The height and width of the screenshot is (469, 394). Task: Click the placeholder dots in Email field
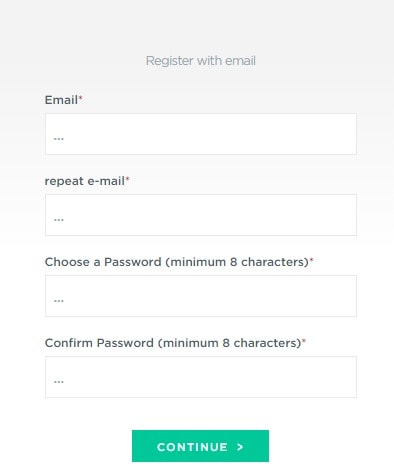click(x=59, y=139)
